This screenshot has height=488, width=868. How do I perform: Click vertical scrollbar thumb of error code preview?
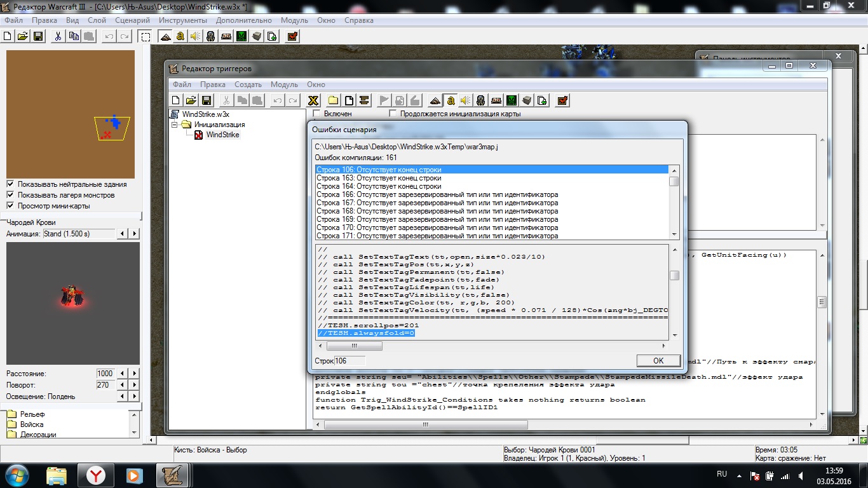pyautogui.click(x=674, y=276)
